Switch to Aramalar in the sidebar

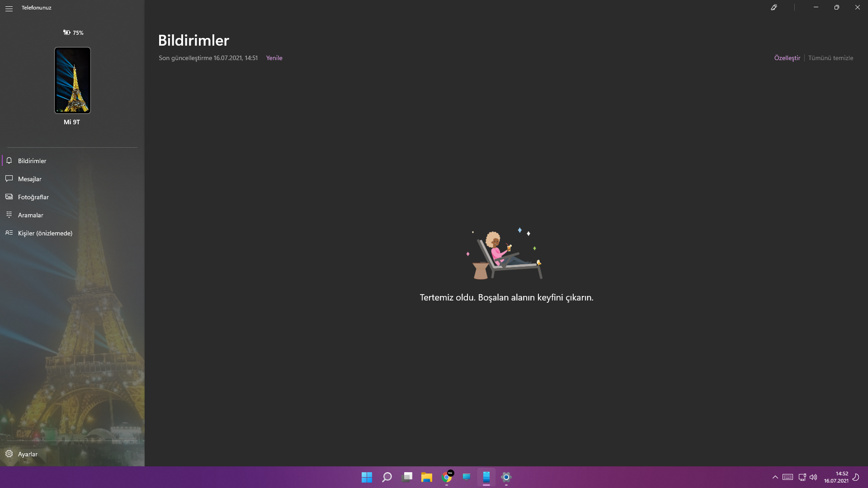[72, 215]
